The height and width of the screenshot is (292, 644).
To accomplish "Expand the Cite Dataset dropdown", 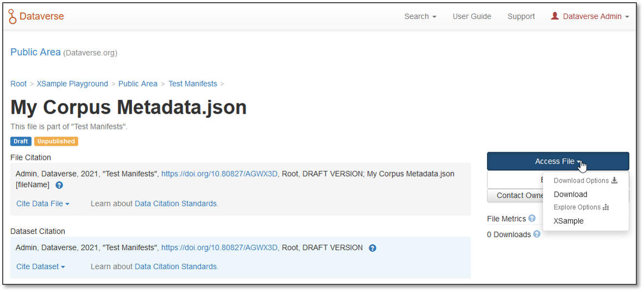I will tap(41, 266).
